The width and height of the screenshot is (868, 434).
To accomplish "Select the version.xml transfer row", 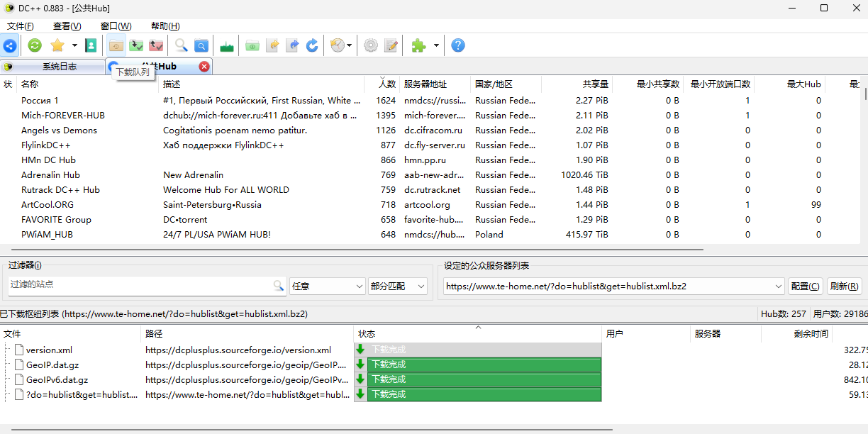I will pos(434,350).
